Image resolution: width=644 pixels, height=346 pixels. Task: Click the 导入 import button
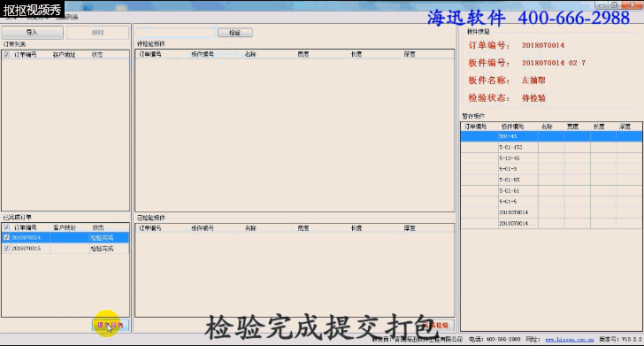point(33,33)
